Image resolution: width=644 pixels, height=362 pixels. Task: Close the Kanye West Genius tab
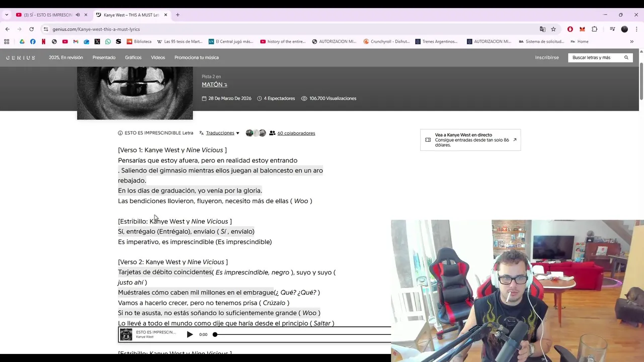point(166,15)
